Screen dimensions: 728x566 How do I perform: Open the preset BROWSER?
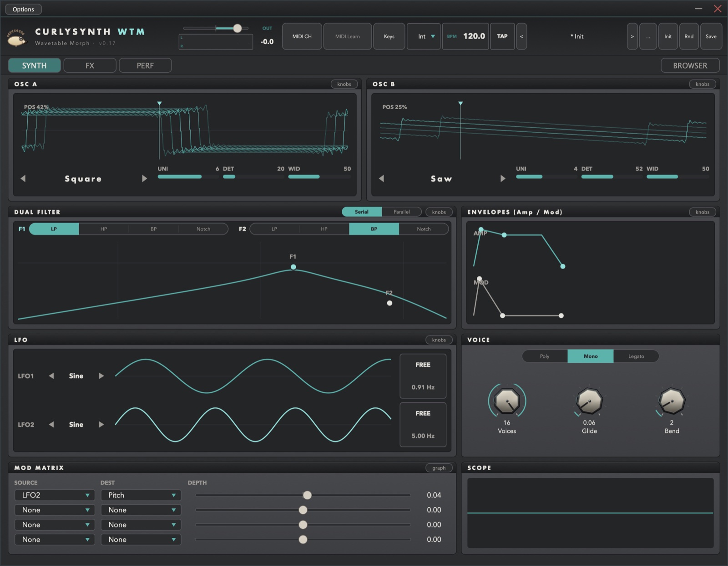pos(690,65)
